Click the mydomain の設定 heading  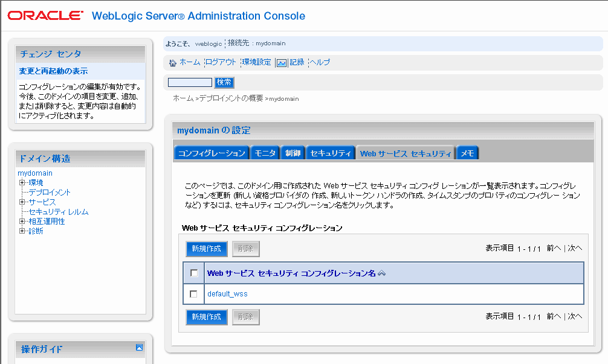coord(214,130)
